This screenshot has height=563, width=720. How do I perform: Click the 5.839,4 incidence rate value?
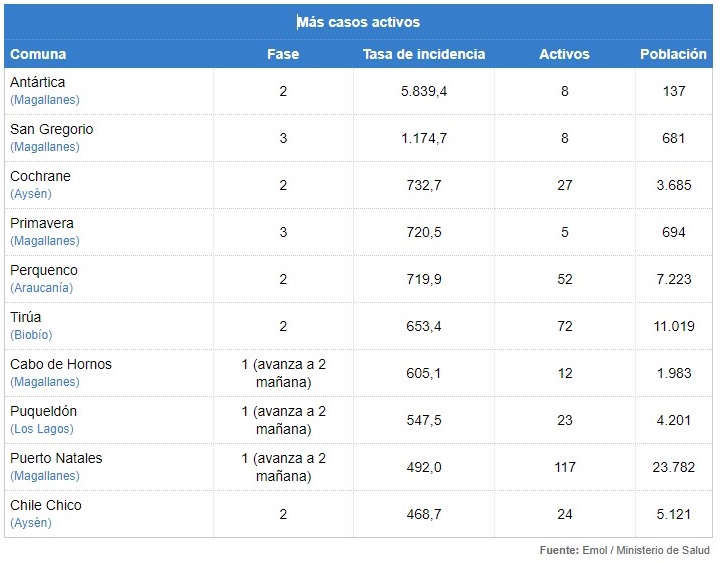point(424,91)
